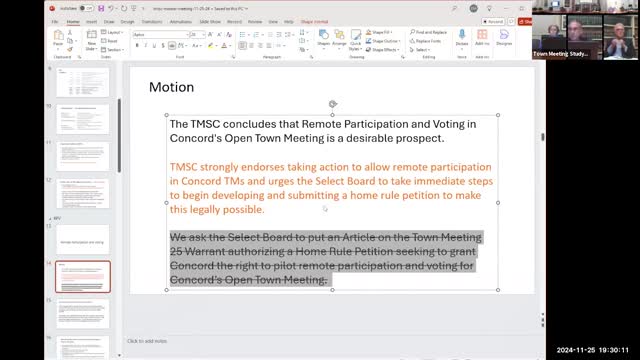The width and height of the screenshot is (640, 360).
Task: Expand the Section dropdown
Action: coord(113,49)
